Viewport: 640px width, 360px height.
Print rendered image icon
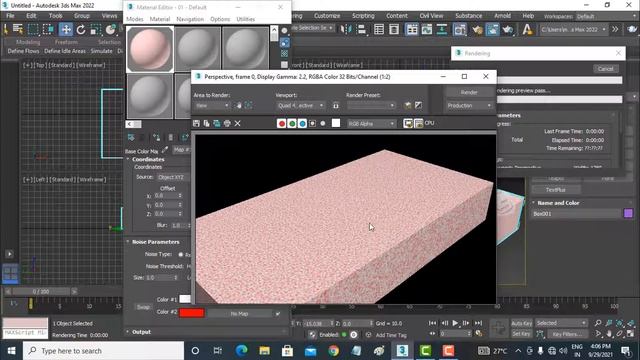pyautogui.click(x=227, y=123)
